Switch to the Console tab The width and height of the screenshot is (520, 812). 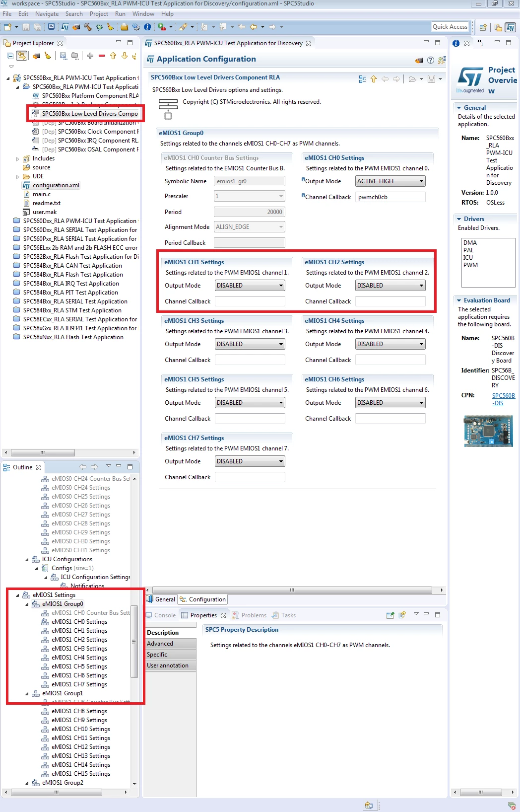[x=161, y=615]
